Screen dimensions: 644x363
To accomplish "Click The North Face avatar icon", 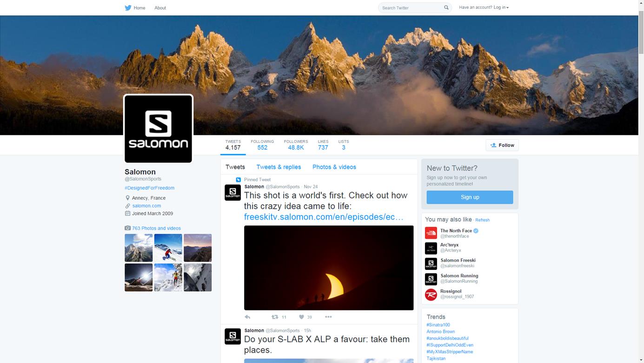I will coord(431,233).
